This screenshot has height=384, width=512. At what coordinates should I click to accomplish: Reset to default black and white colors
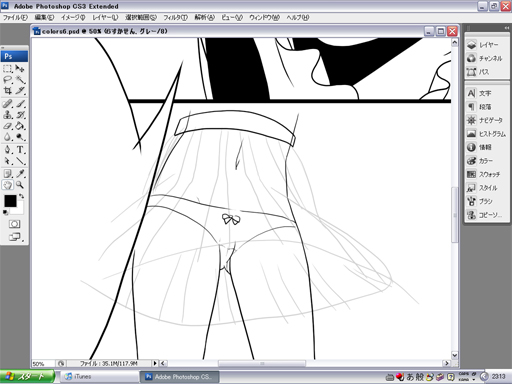5,212
